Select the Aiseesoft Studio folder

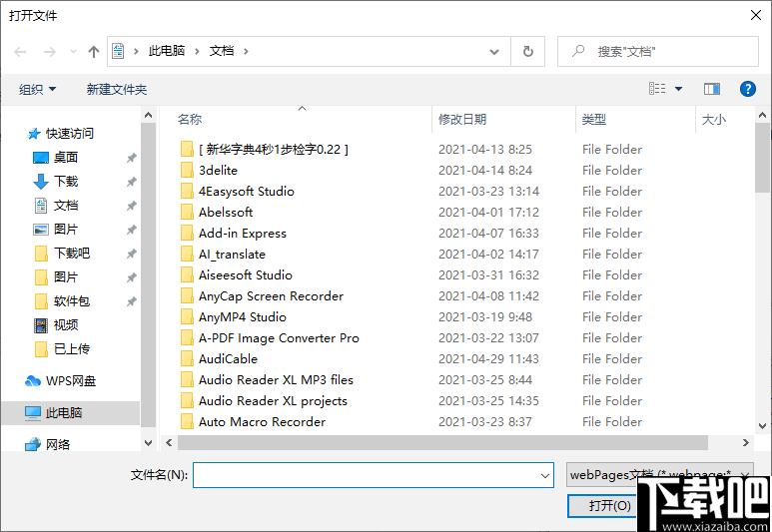tap(246, 275)
